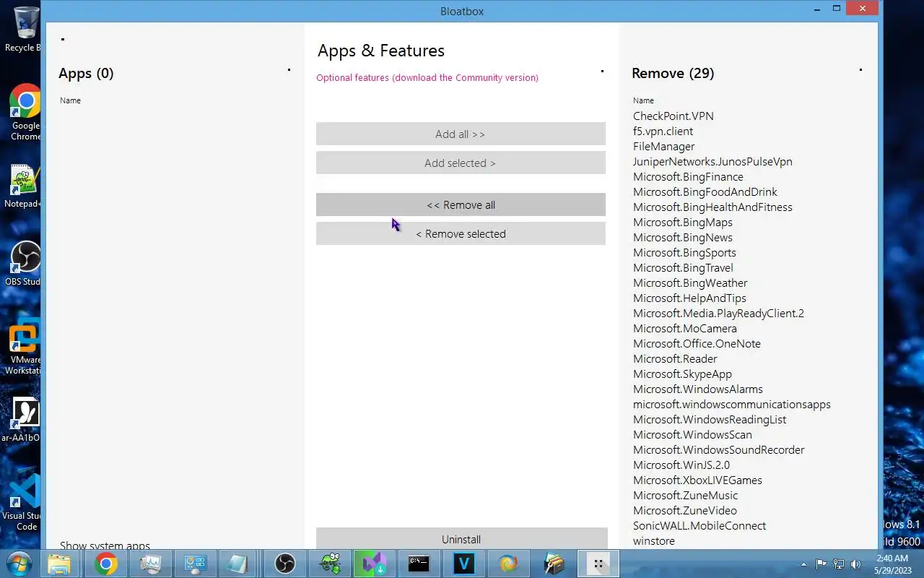The image size is (924, 578).
Task: Select Microsoft.BingSports entry
Action: click(x=684, y=252)
